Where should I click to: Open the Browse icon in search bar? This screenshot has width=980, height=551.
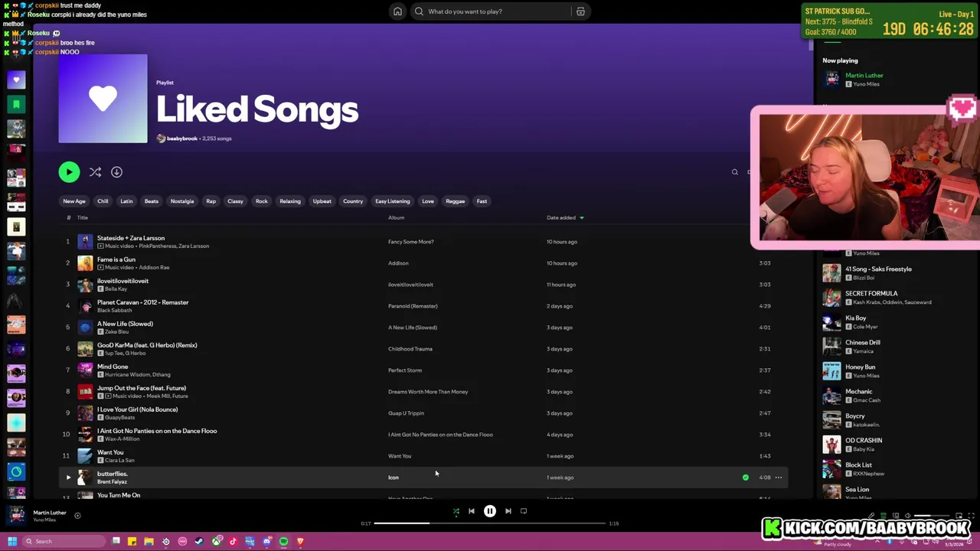click(580, 11)
